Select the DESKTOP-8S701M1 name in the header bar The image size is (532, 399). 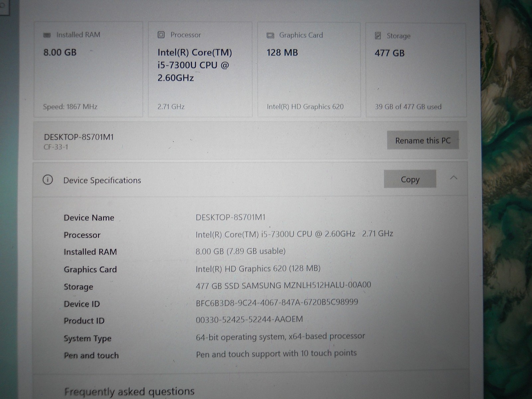[x=79, y=137]
